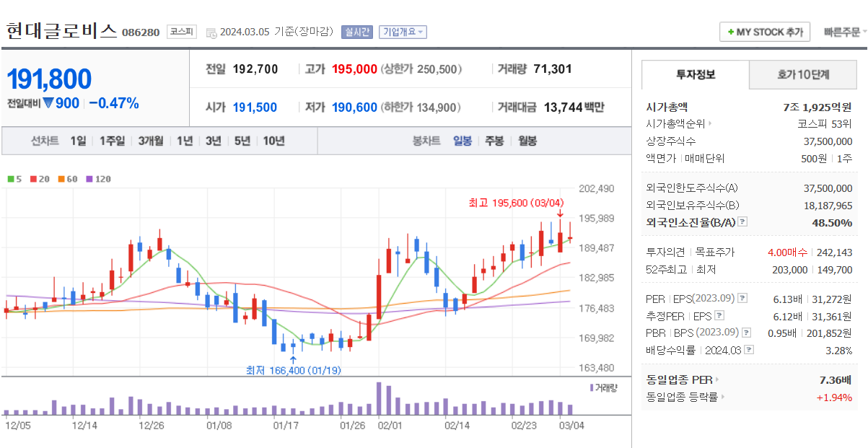The height and width of the screenshot is (448, 868).
Task: Click the 실시간 badge button
Action: pyautogui.click(x=357, y=32)
